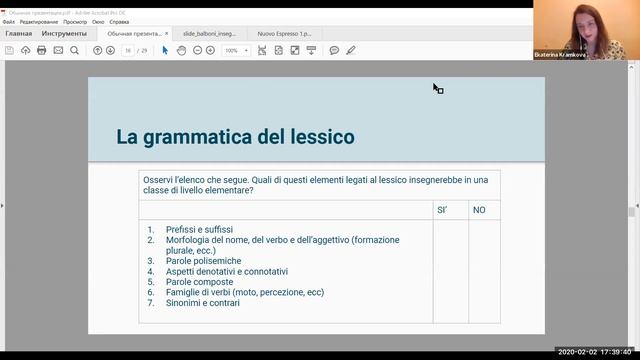The image size is (640, 360).
Task: Click the total page count 29
Action: pos(144,51)
